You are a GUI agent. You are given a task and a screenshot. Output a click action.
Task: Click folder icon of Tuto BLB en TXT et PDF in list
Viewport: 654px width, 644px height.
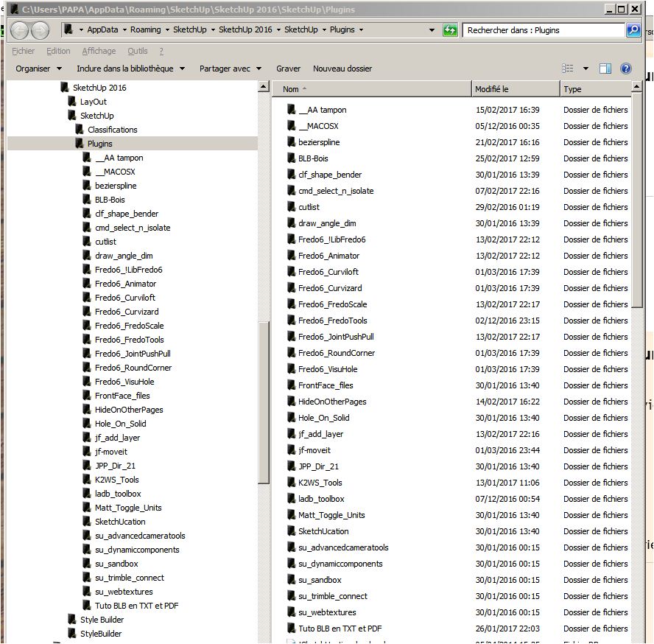(x=291, y=628)
